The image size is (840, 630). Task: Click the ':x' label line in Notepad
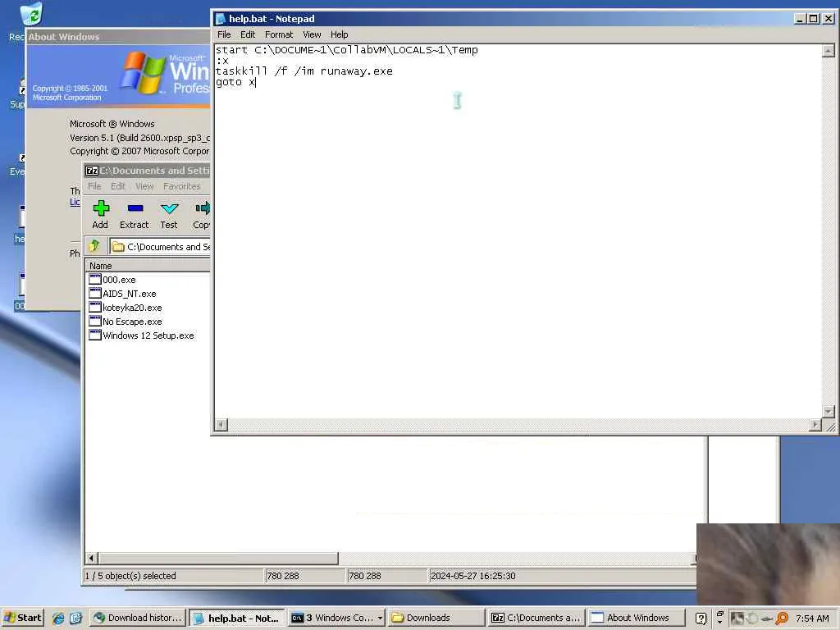point(221,61)
